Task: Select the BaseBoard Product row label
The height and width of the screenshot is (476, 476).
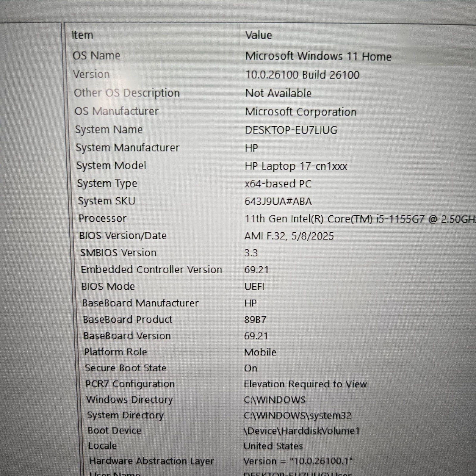Action: point(127,320)
